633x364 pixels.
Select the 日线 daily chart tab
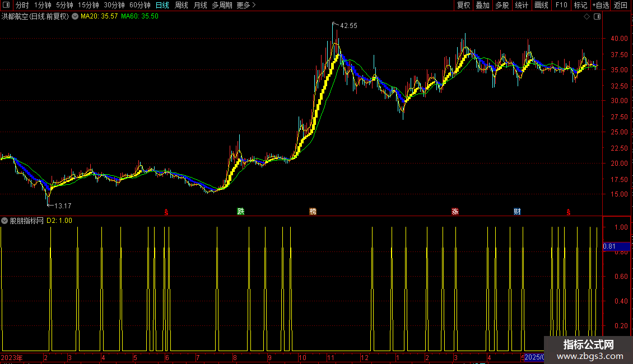click(x=162, y=5)
